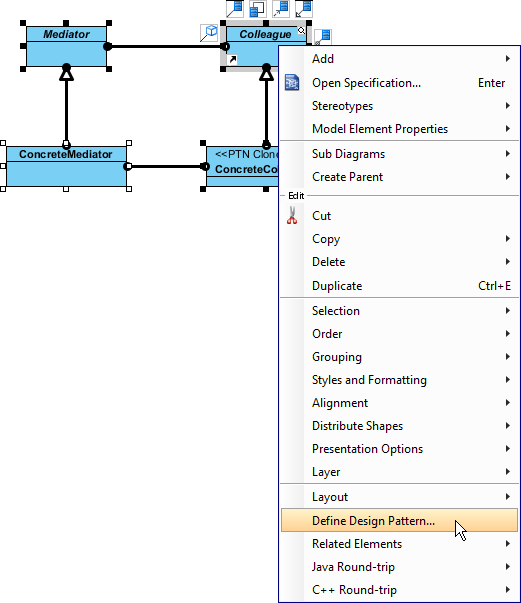Expand the Stereotypes submenu
The height and width of the screenshot is (603, 521).
pyautogui.click(x=399, y=106)
